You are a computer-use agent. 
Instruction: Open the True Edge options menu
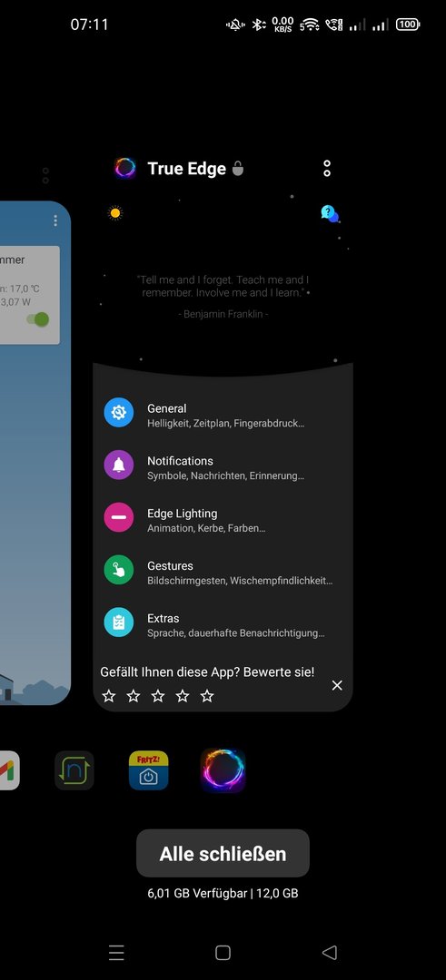pyautogui.click(x=326, y=168)
